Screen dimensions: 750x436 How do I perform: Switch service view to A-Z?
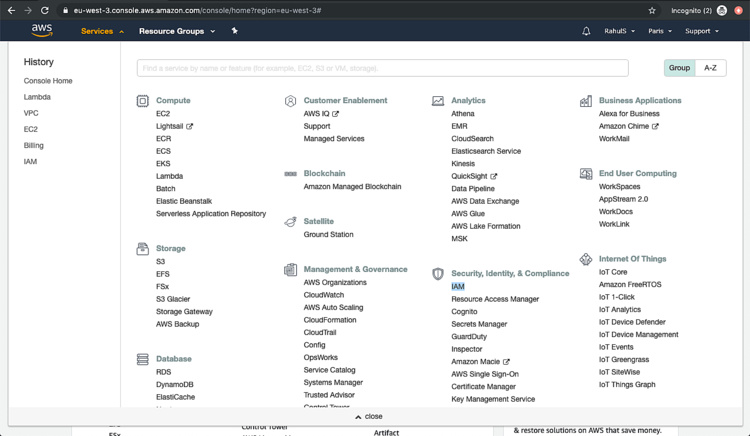click(x=710, y=68)
